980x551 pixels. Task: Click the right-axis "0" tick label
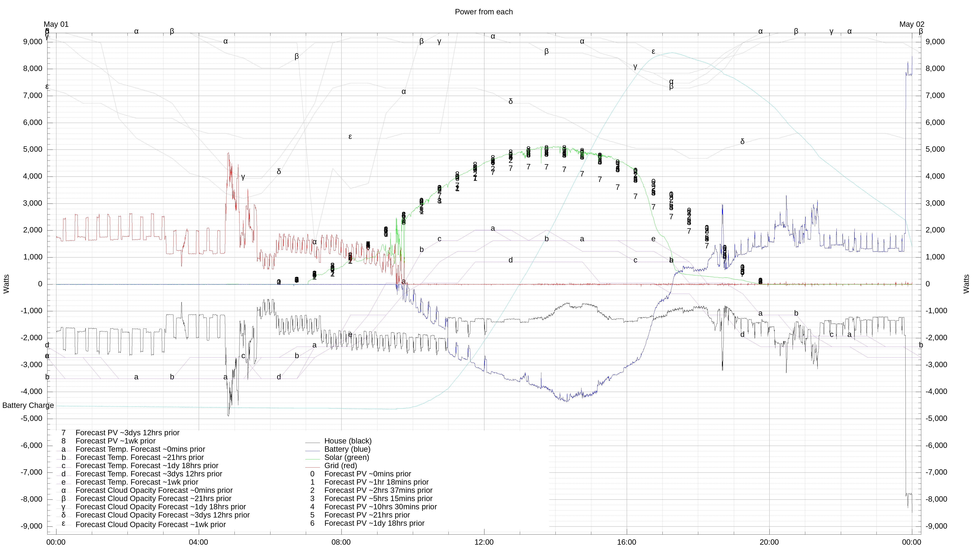pyautogui.click(x=928, y=284)
